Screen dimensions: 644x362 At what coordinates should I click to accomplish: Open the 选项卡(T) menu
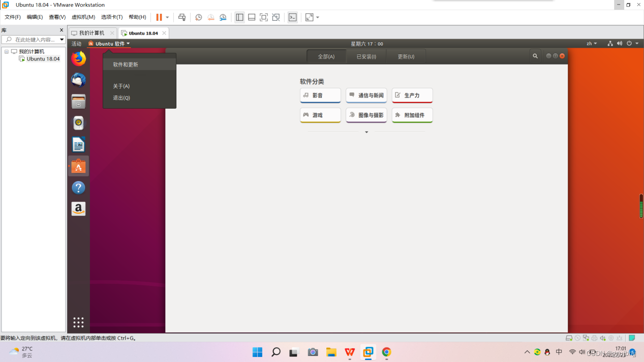pyautogui.click(x=112, y=17)
